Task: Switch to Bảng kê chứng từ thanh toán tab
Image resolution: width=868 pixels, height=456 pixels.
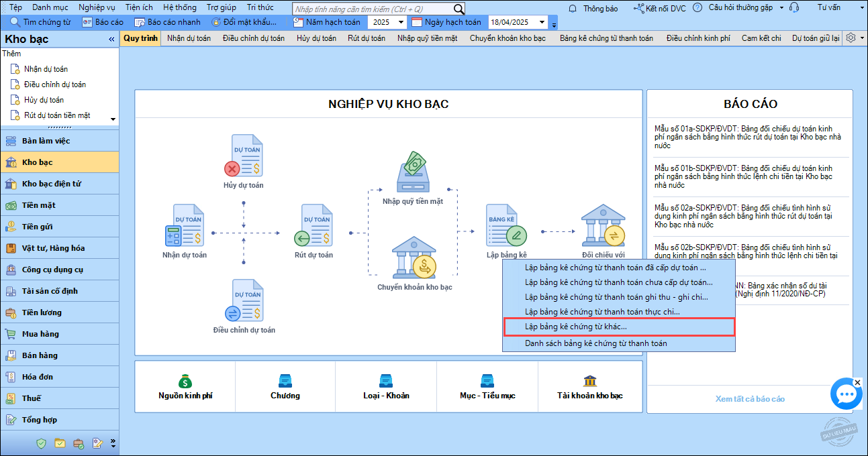Action: 606,38
